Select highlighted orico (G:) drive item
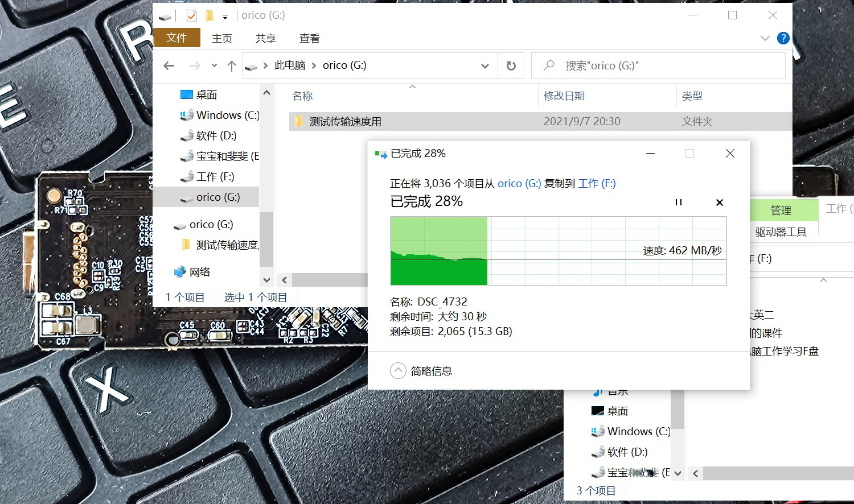 click(206, 197)
